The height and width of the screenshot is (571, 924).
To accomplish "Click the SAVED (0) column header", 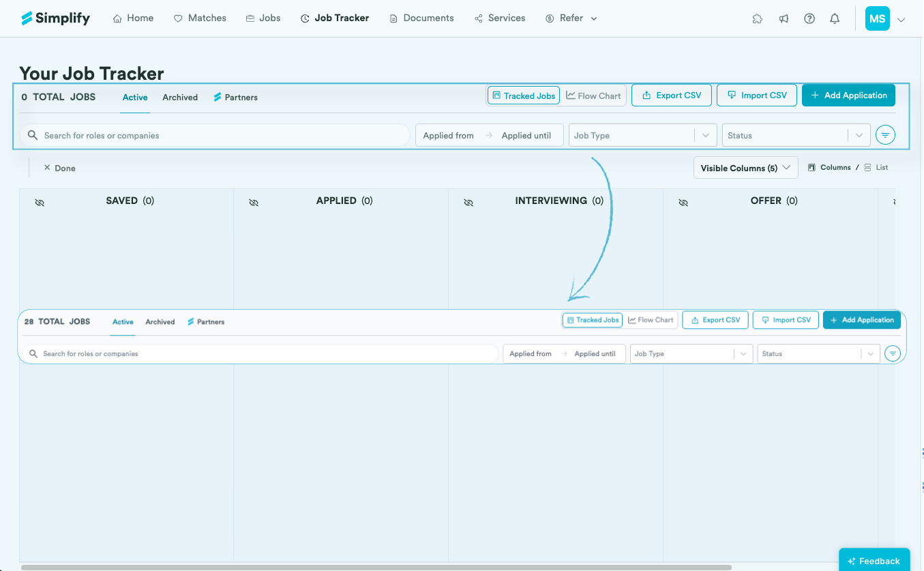I will point(130,201).
